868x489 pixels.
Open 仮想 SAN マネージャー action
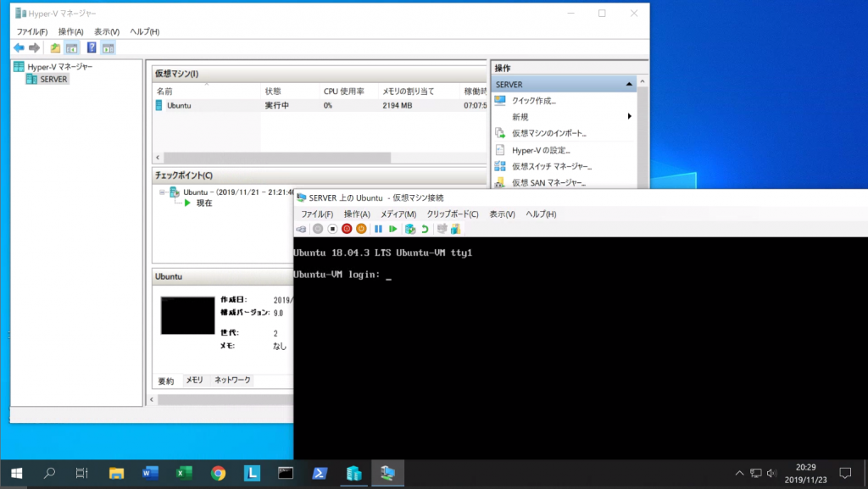coord(548,182)
